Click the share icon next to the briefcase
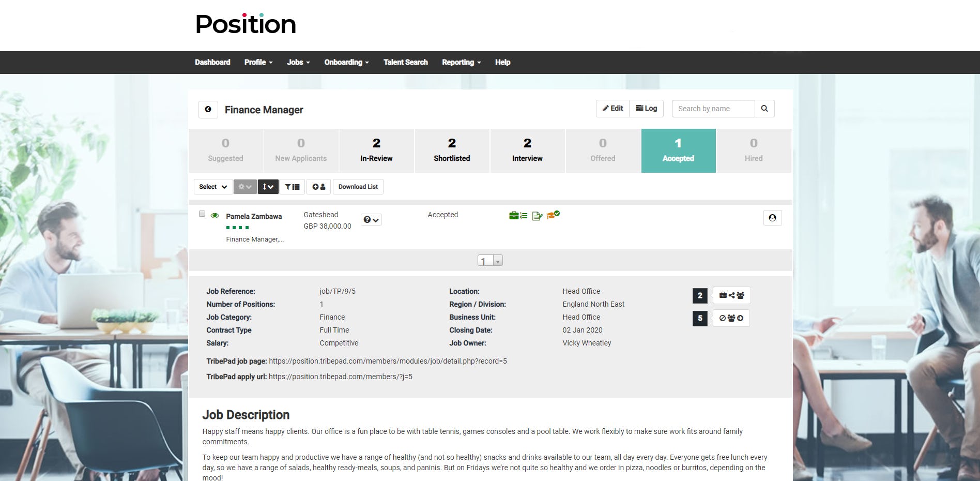The width and height of the screenshot is (980, 481). (731, 295)
